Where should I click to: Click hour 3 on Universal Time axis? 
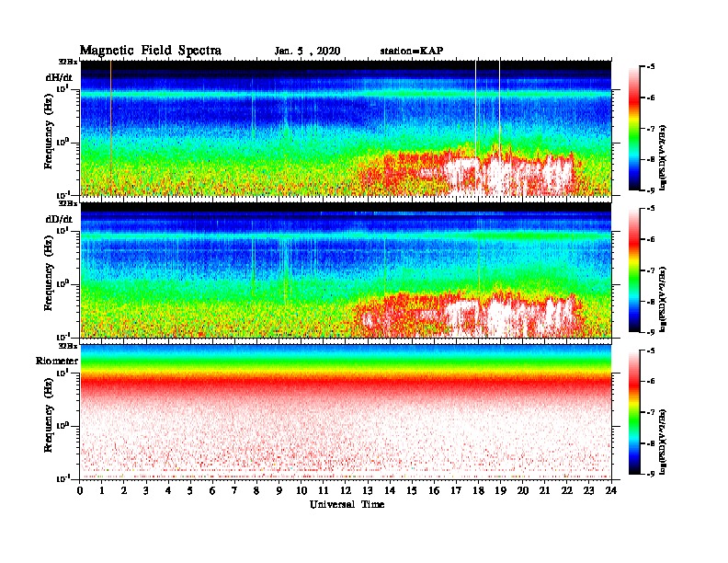pos(146,490)
